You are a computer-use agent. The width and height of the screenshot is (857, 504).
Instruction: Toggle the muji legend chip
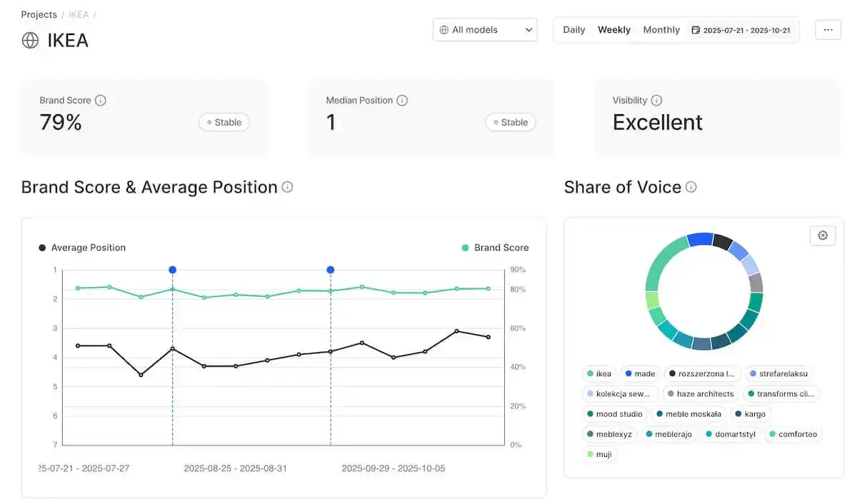(599, 454)
